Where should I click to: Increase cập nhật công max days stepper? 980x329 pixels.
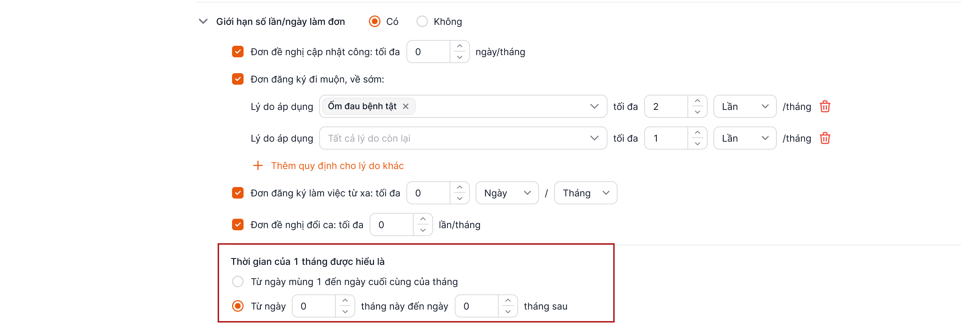click(x=460, y=46)
